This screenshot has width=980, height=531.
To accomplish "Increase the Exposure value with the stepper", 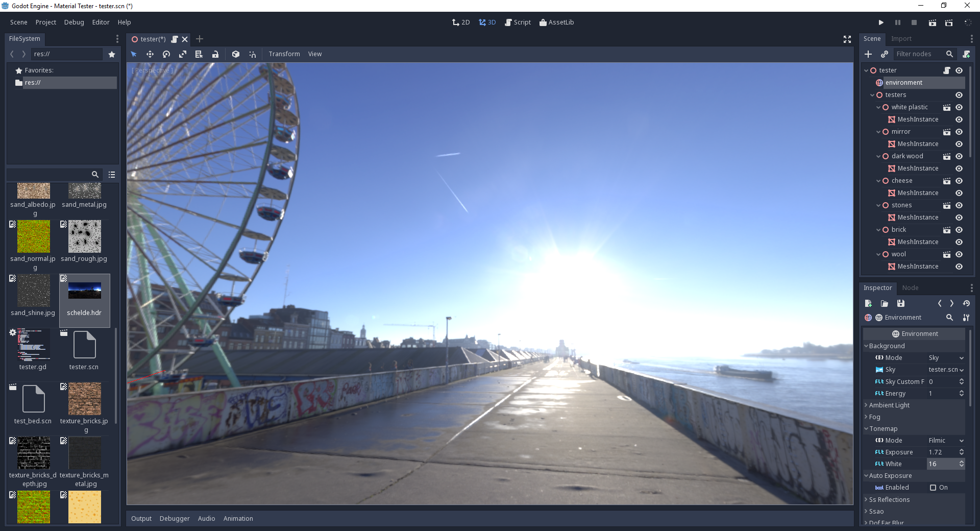I will (962, 450).
